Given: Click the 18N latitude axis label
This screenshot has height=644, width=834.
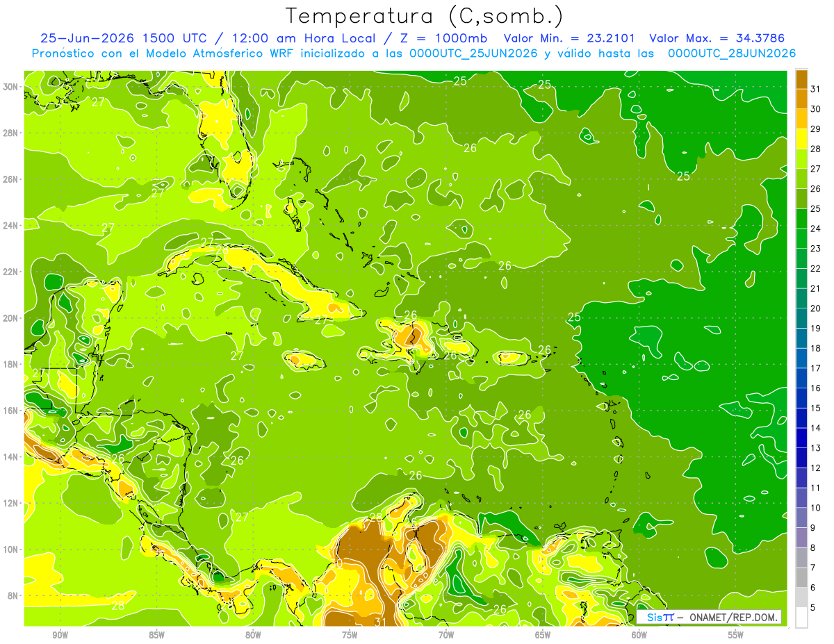Looking at the screenshot, I should click(10, 364).
